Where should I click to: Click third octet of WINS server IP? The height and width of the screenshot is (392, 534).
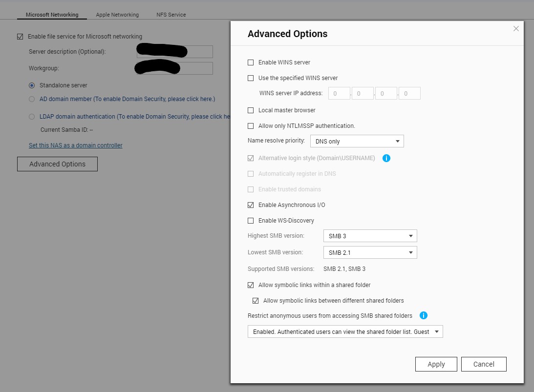pos(386,93)
